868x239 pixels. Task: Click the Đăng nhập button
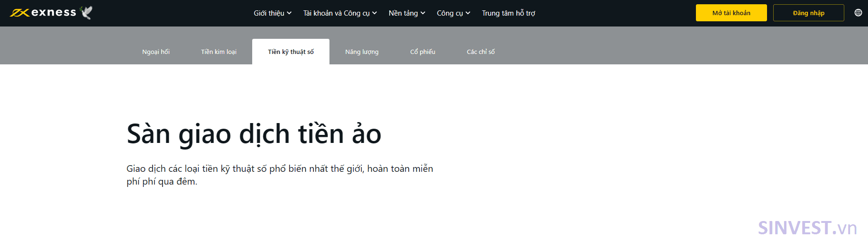tap(808, 13)
